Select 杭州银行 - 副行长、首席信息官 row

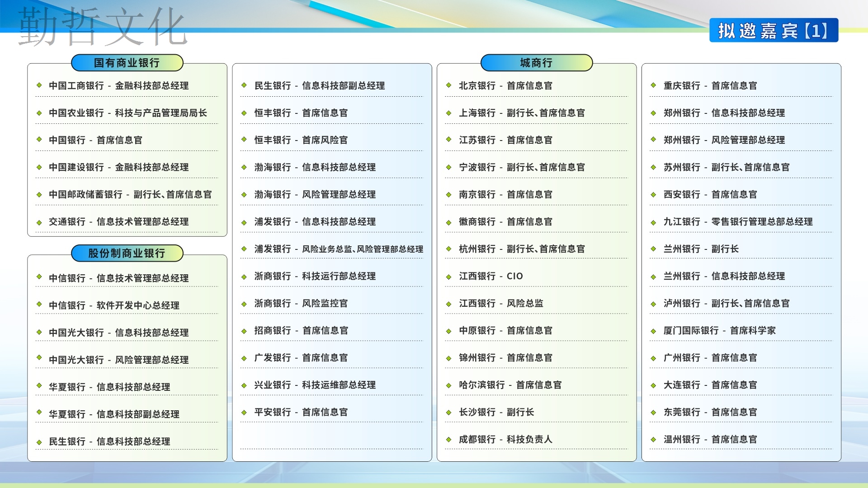tap(537, 249)
